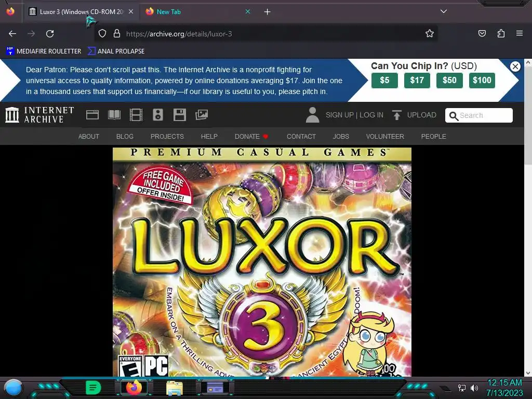Bookmark this page with the star icon

coord(430,34)
